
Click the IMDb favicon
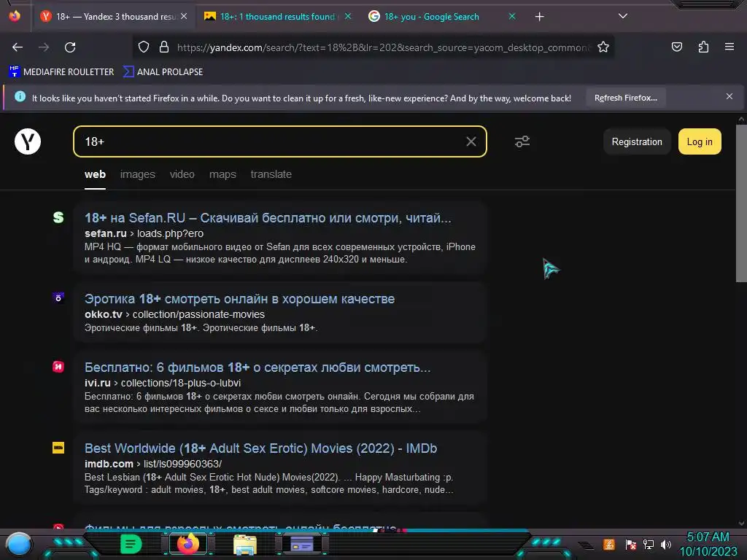click(58, 448)
